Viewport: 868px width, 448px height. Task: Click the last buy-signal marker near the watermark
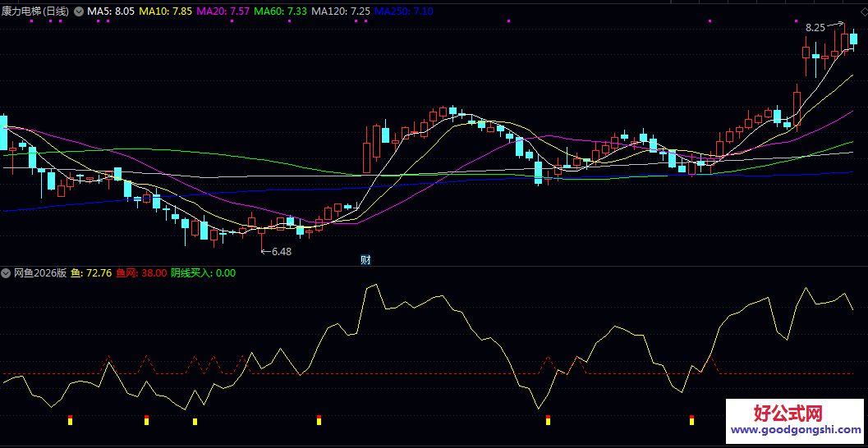[x=691, y=421]
